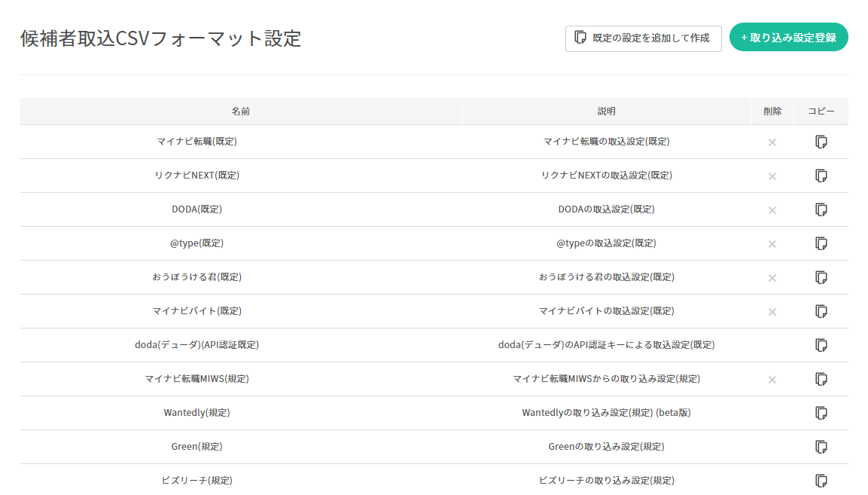Image resolution: width=868 pixels, height=495 pixels.
Task: Copy the マイナビ転職MIWS(規定) setting
Action: (x=821, y=379)
